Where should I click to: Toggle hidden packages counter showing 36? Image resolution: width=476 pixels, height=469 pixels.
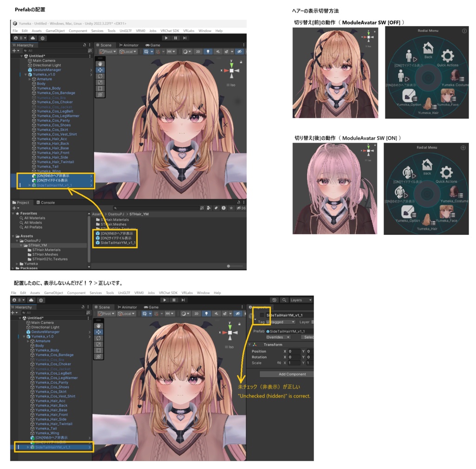pos(241,208)
